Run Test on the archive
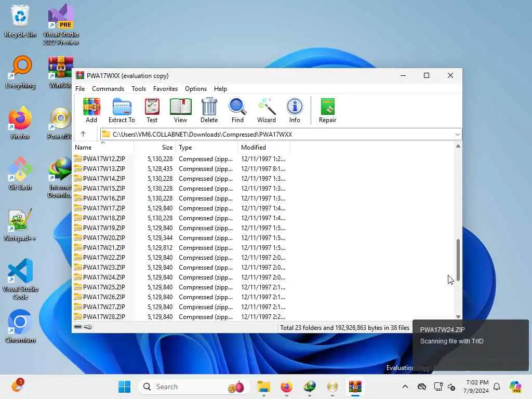The height and width of the screenshot is (399, 532). click(152, 110)
